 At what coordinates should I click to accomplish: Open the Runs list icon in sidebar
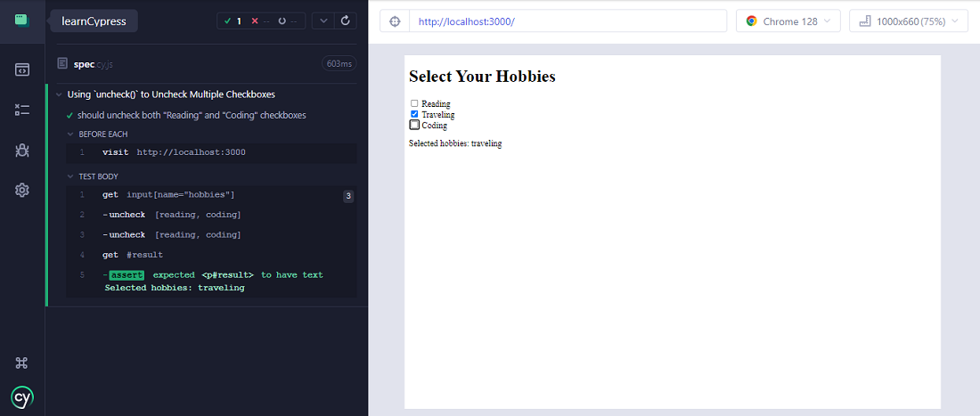tap(22, 110)
